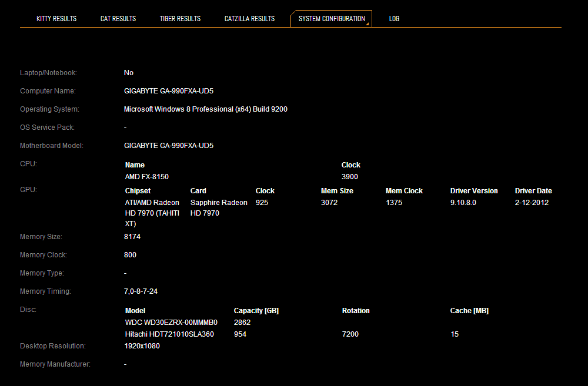Click the Driver Date column header
Screen dimensions: 588x386
point(533,191)
